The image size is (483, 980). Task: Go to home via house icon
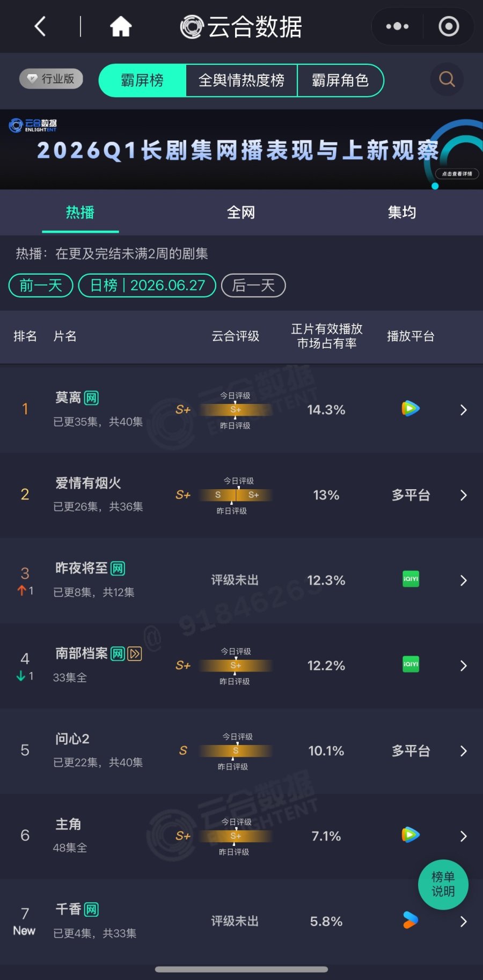(x=121, y=26)
